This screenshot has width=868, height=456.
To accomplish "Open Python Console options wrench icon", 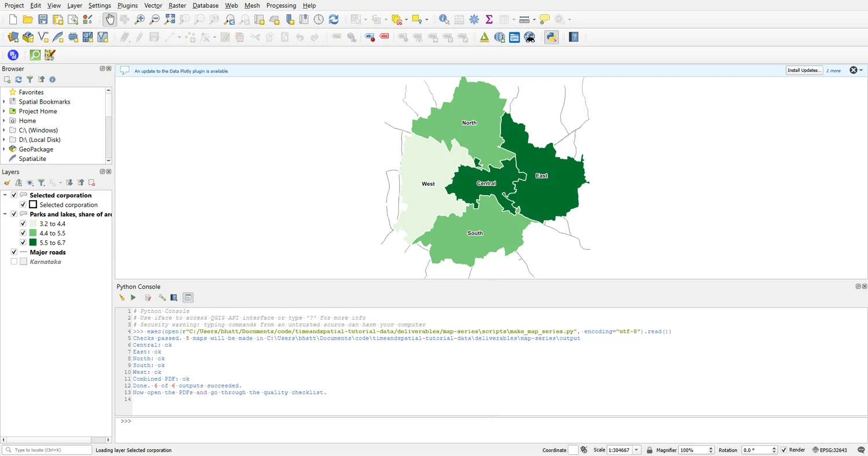I will tap(162, 297).
